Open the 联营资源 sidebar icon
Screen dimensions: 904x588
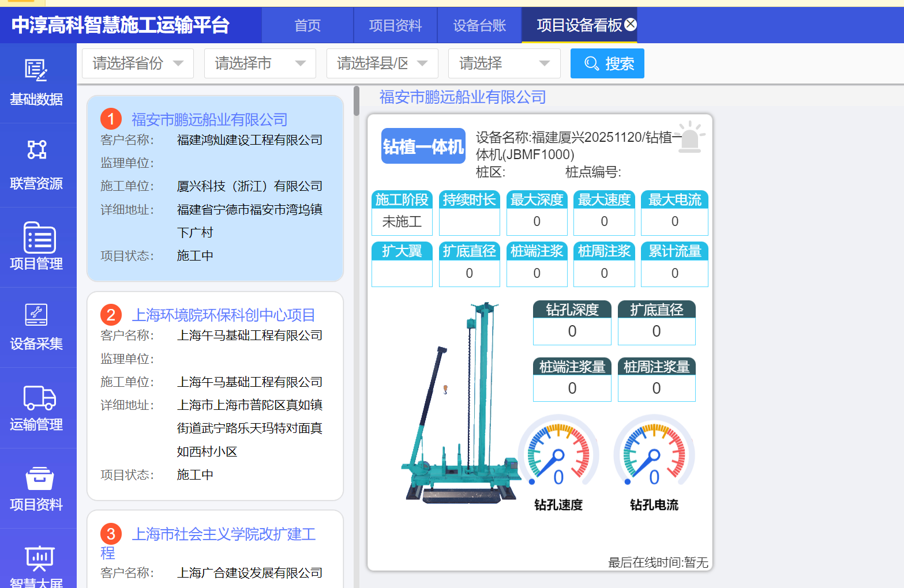(36, 150)
